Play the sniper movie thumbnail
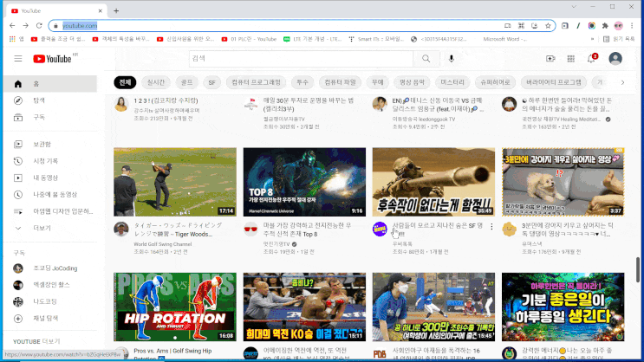 (433, 182)
